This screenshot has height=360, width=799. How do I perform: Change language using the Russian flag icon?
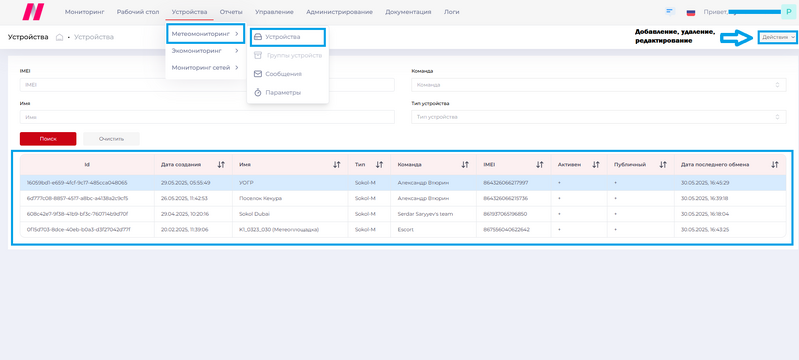pos(691,12)
